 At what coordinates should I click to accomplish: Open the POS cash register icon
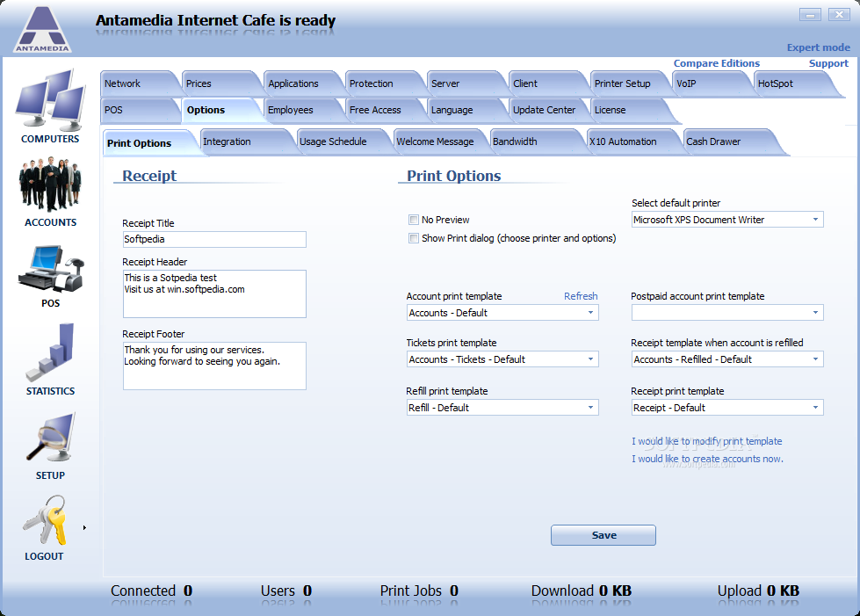(x=50, y=269)
